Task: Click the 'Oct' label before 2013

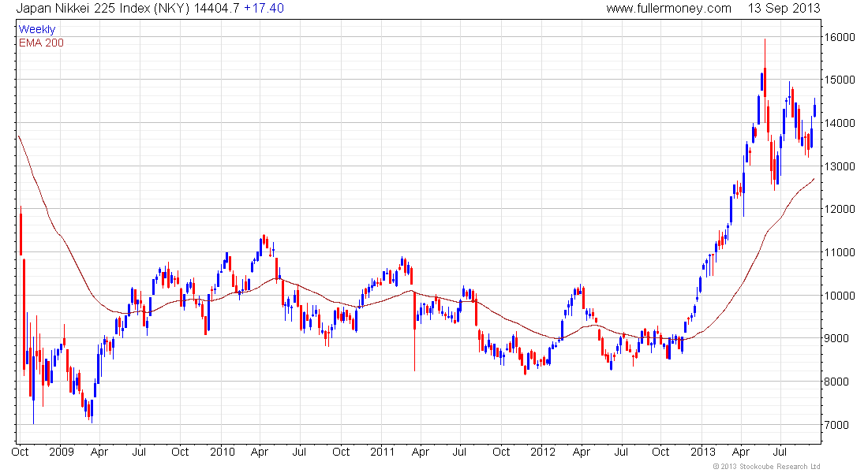Action: coord(660,452)
